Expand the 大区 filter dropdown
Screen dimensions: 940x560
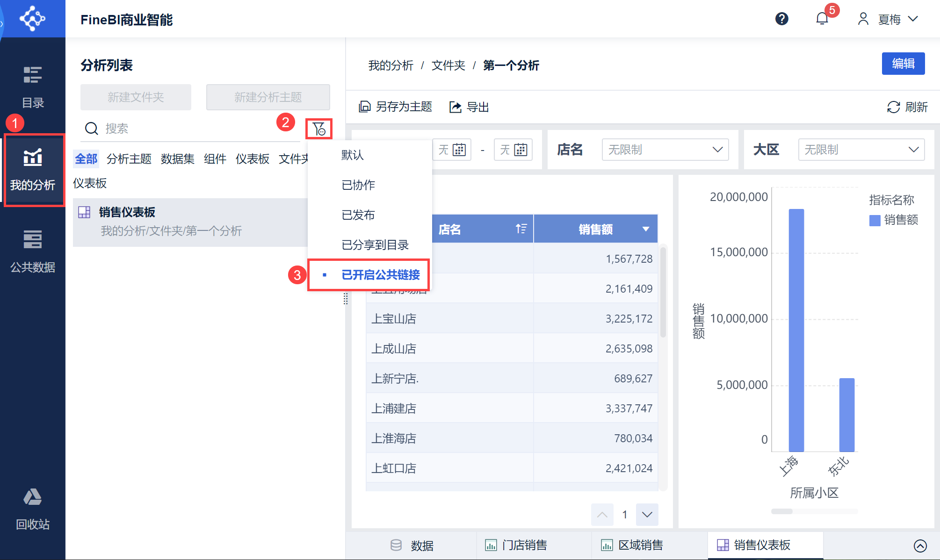(x=913, y=150)
